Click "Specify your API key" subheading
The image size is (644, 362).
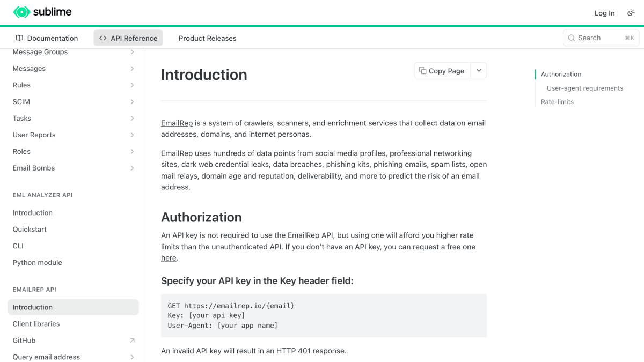[257, 281]
